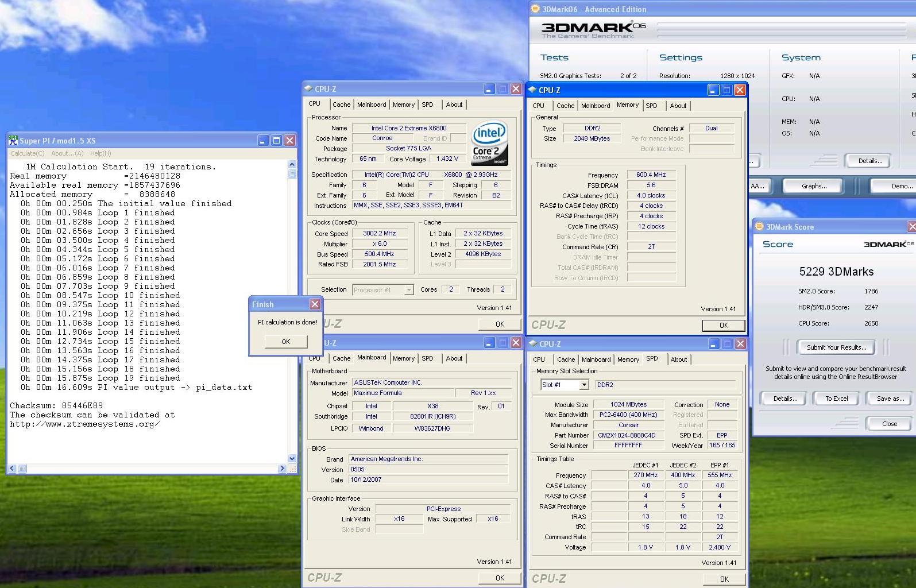The width and height of the screenshot is (916, 588).
Task: Click the Core Speed 3002.2 MHz field
Action: point(379,234)
